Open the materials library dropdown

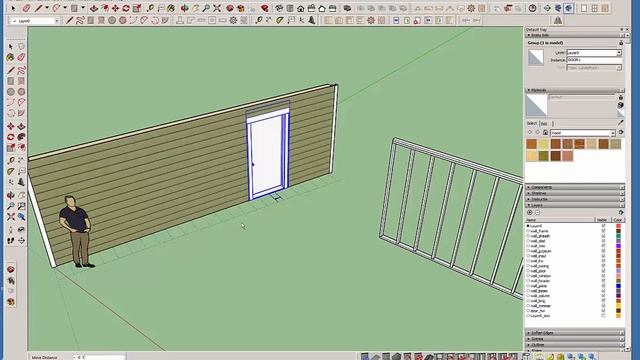pyautogui.click(x=613, y=133)
